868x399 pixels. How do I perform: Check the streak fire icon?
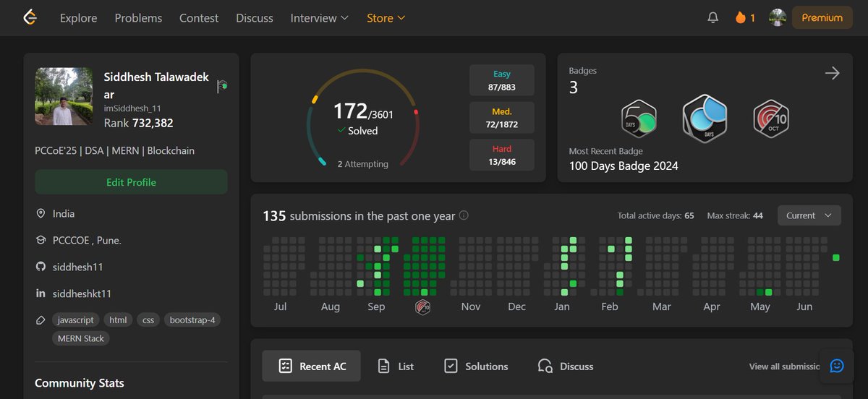pos(740,18)
